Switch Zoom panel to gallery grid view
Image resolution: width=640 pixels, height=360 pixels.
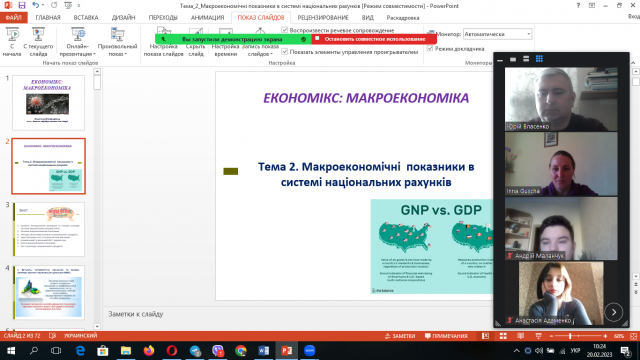click(539, 59)
